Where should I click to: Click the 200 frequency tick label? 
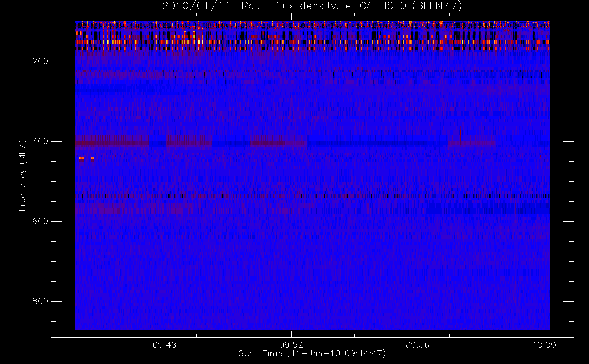(x=40, y=61)
